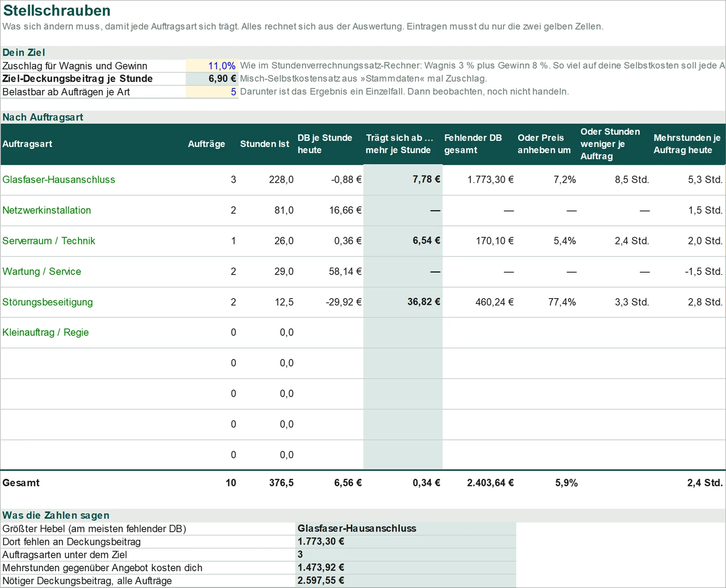Select the cell showing 8,5 Std.
726x588 pixels.
click(x=615, y=180)
